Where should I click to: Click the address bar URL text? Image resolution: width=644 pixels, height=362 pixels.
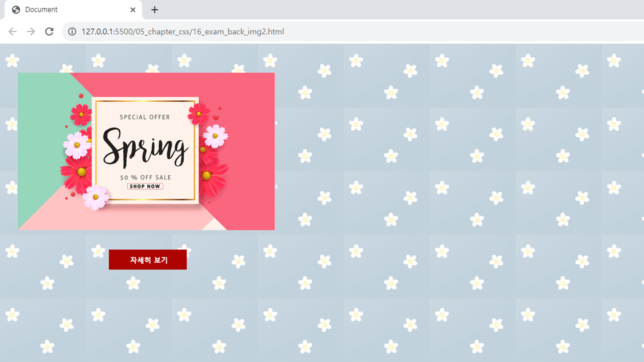183,31
